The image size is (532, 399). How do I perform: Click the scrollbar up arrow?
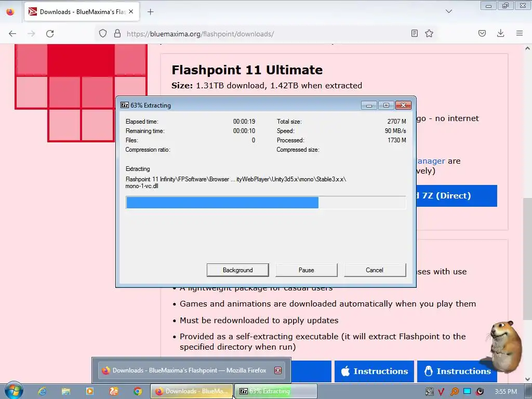[528, 48]
